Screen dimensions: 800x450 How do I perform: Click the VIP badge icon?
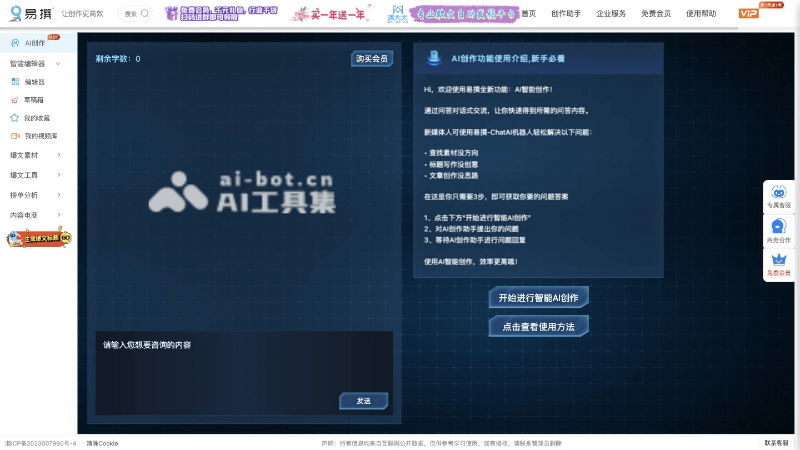point(747,13)
